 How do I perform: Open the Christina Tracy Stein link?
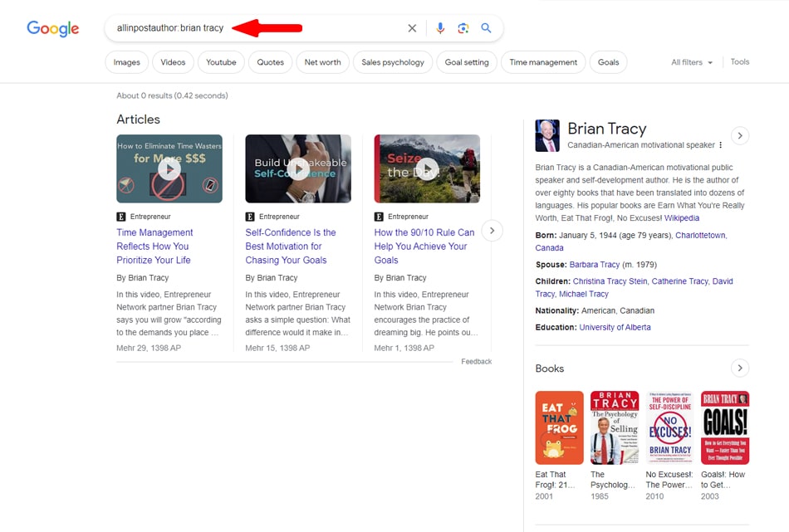coord(610,281)
